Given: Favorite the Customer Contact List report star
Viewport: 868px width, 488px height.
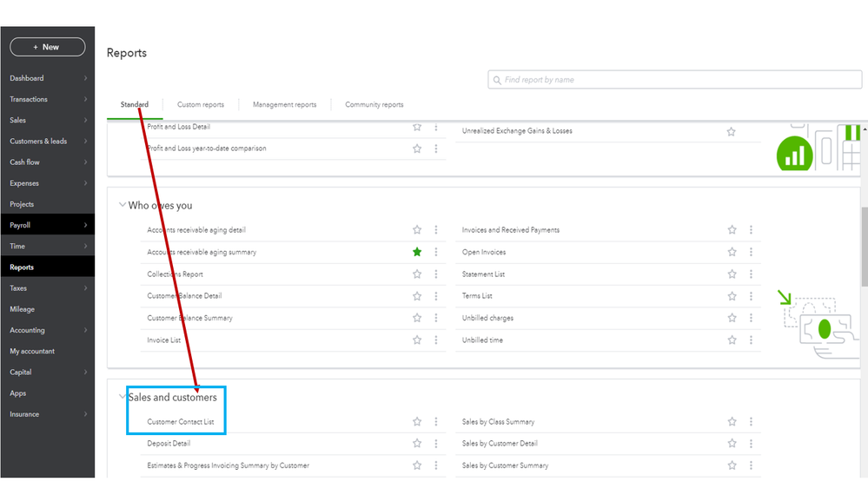Looking at the screenshot, I should [x=417, y=422].
